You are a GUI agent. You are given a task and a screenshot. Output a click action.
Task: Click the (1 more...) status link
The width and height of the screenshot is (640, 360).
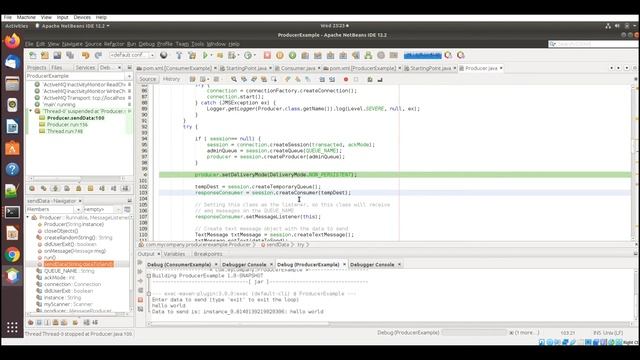(527, 333)
